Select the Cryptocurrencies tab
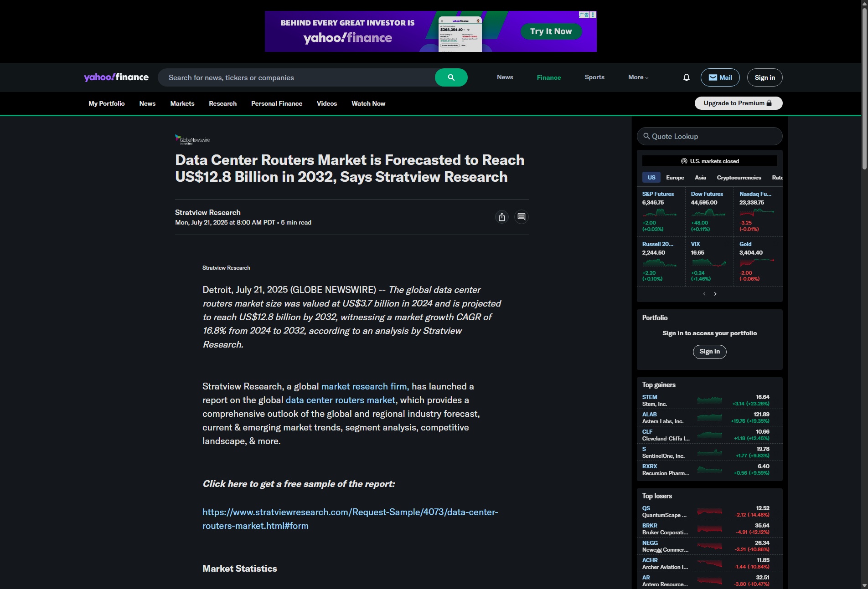The width and height of the screenshot is (868, 589). pyautogui.click(x=739, y=178)
